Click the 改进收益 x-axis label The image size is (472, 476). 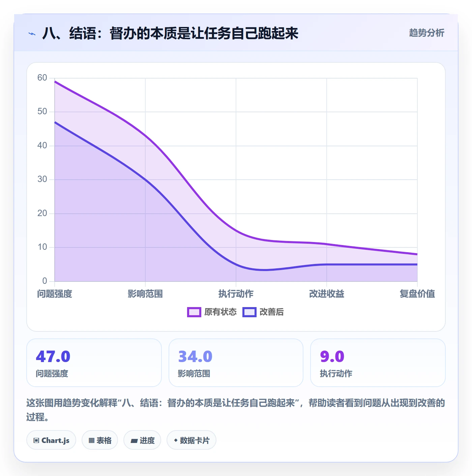tap(327, 294)
